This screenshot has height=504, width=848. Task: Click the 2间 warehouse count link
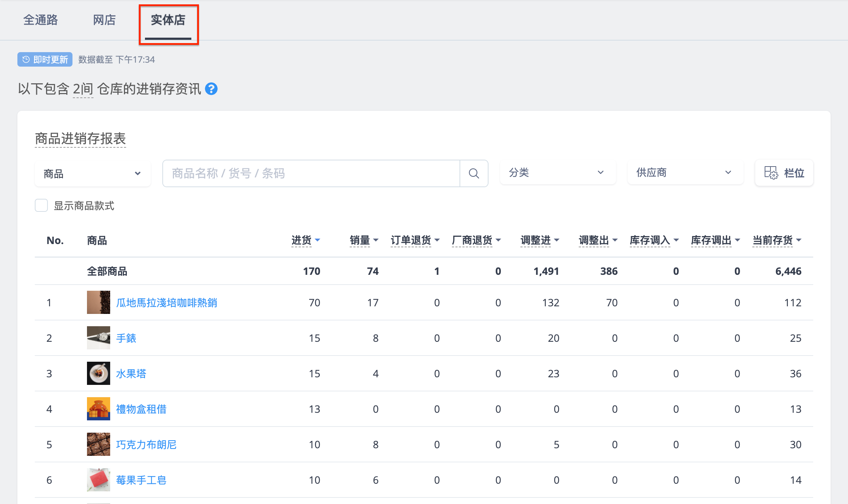pyautogui.click(x=83, y=89)
